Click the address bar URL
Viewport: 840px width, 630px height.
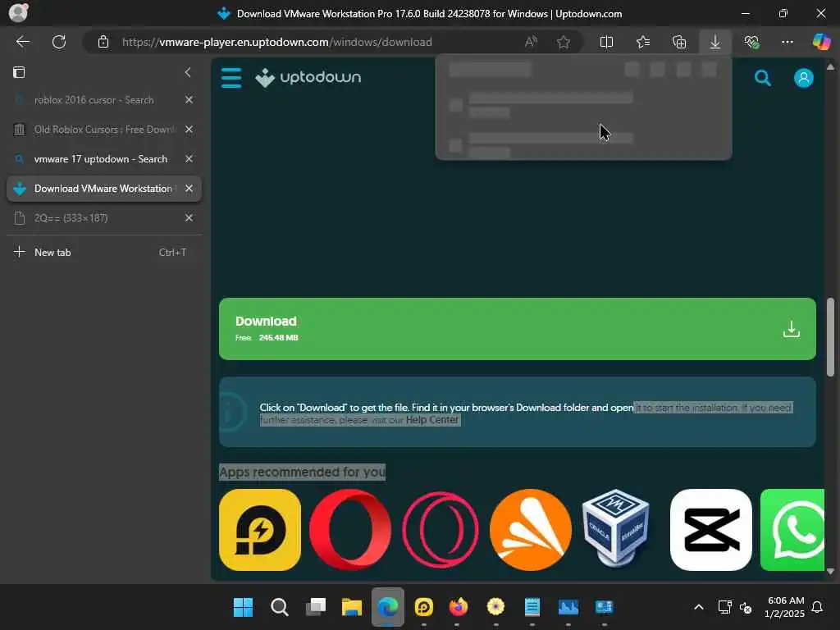coord(277,42)
